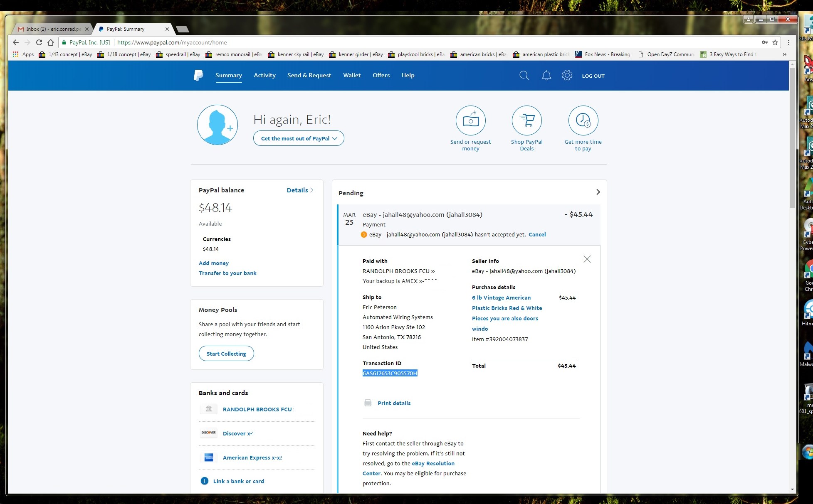Open account settings gear icon

(x=567, y=75)
